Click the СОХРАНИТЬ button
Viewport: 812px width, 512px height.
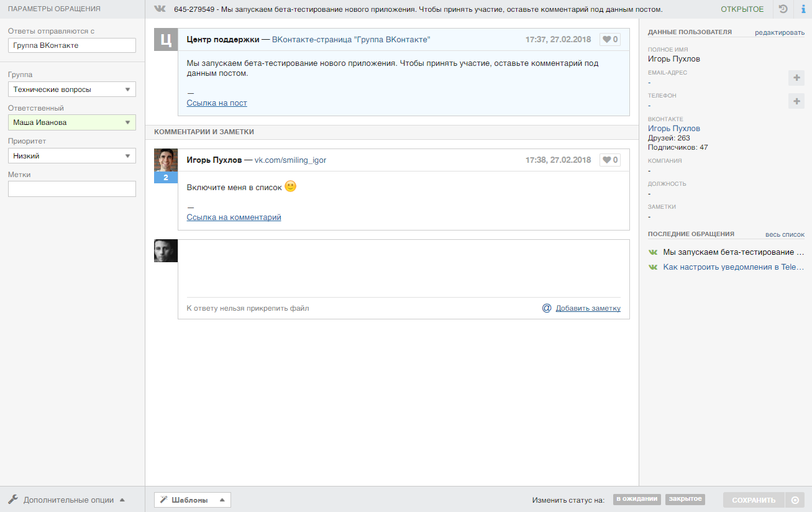point(754,500)
